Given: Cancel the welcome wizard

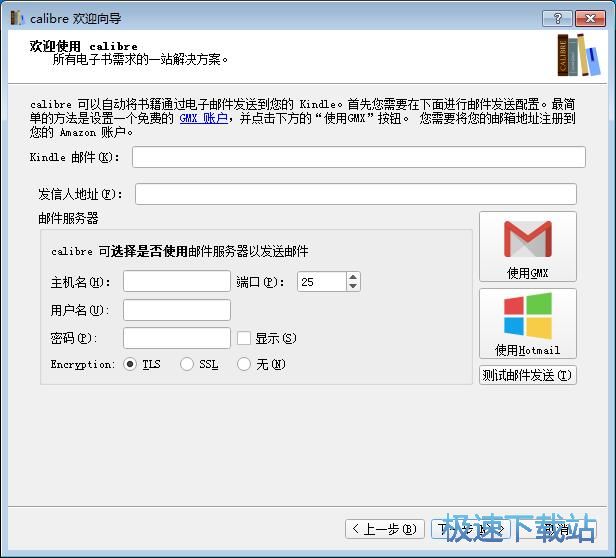Looking at the screenshot, I should click(x=557, y=529).
